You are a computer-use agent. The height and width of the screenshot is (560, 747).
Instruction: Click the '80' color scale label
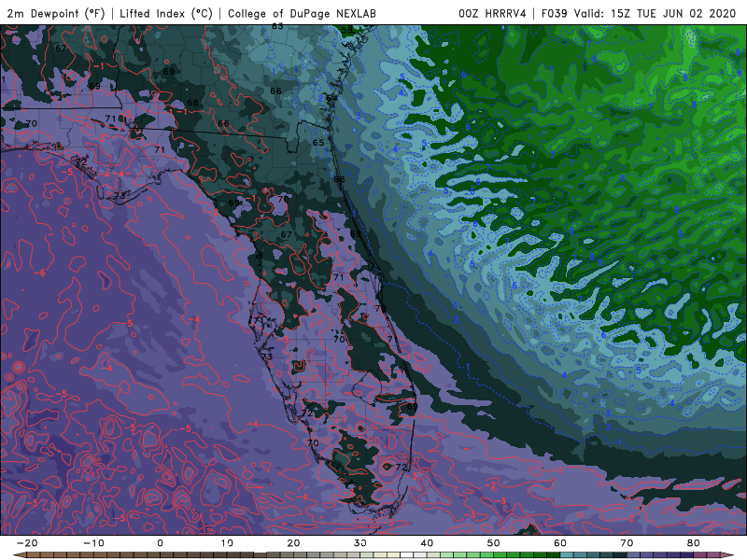[x=694, y=543]
